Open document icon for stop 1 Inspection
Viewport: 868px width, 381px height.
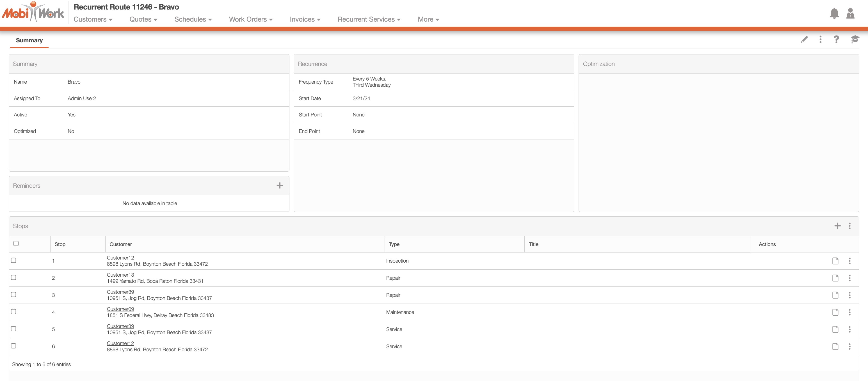coord(835,261)
